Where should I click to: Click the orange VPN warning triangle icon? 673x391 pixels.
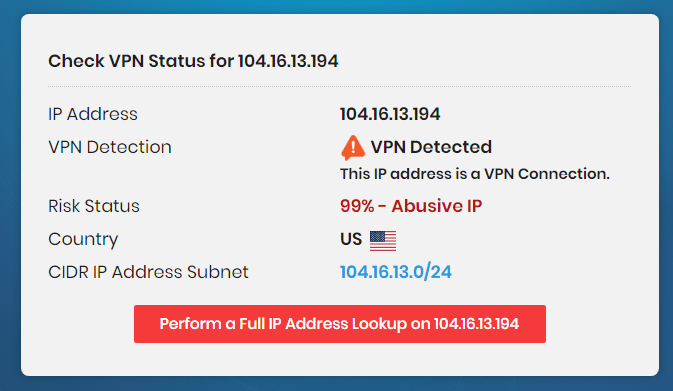(353, 148)
